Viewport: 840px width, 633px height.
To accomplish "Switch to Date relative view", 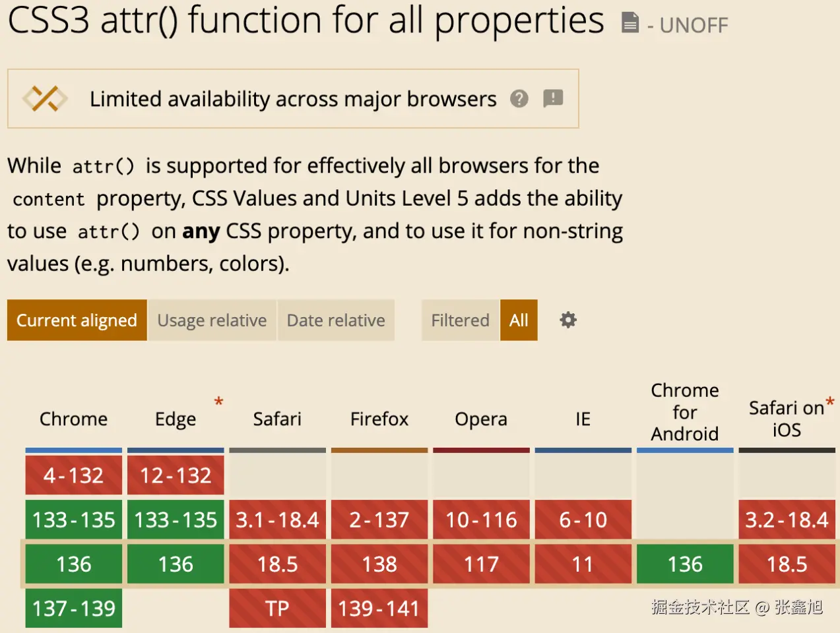I will 336,320.
